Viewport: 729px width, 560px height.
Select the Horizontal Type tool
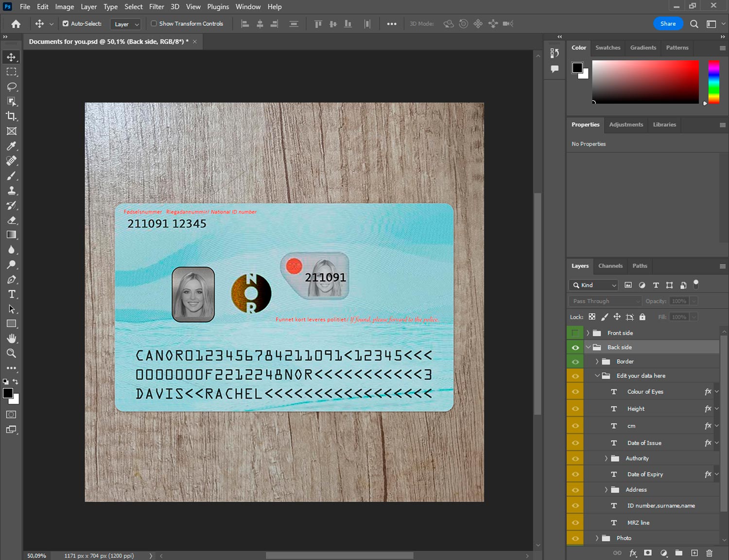[11, 294]
